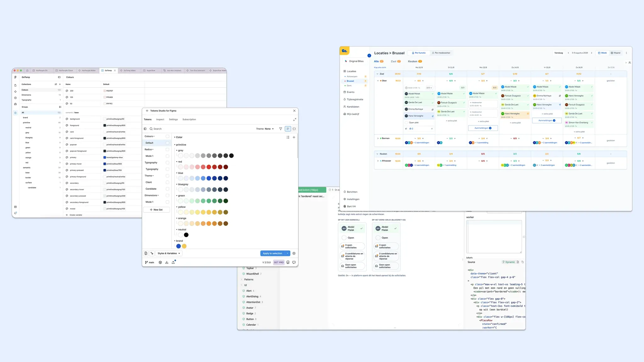
Task: Click the New Set button
Action: tap(156, 210)
